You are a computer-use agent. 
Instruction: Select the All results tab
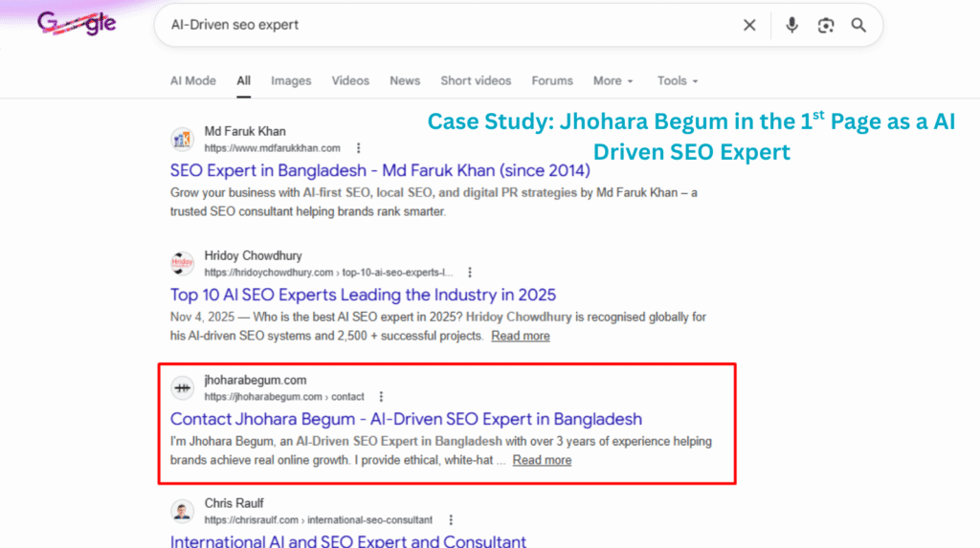click(244, 80)
